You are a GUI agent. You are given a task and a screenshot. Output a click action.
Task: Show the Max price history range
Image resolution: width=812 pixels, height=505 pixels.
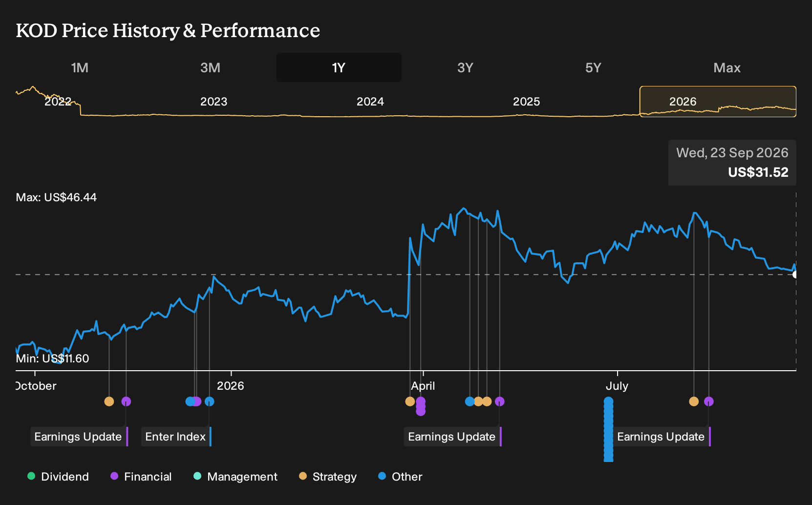(727, 67)
